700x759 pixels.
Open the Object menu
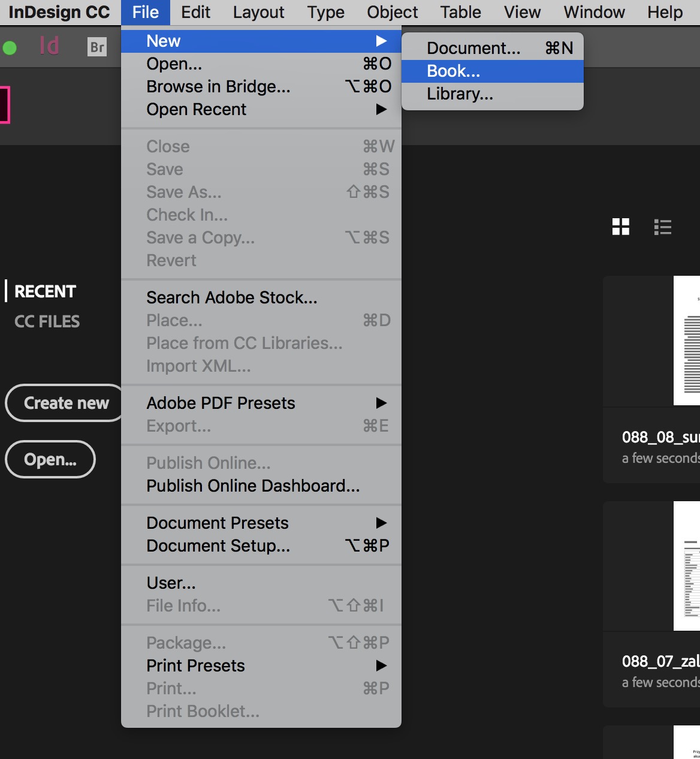tap(393, 12)
